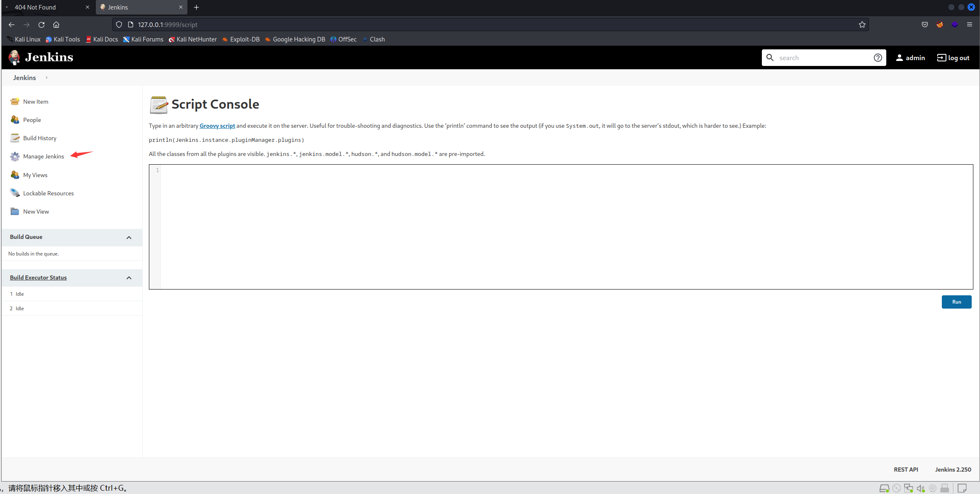Click the Jenkins butler logo

point(15,57)
